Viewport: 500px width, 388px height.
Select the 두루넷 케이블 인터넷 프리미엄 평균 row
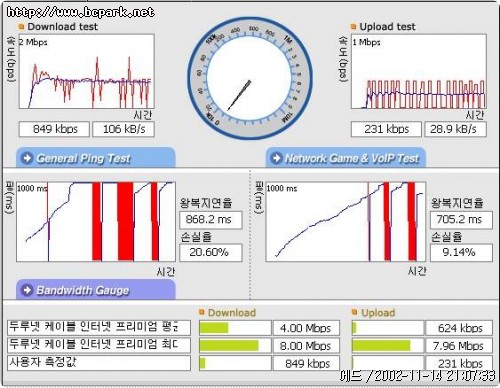[99, 328]
